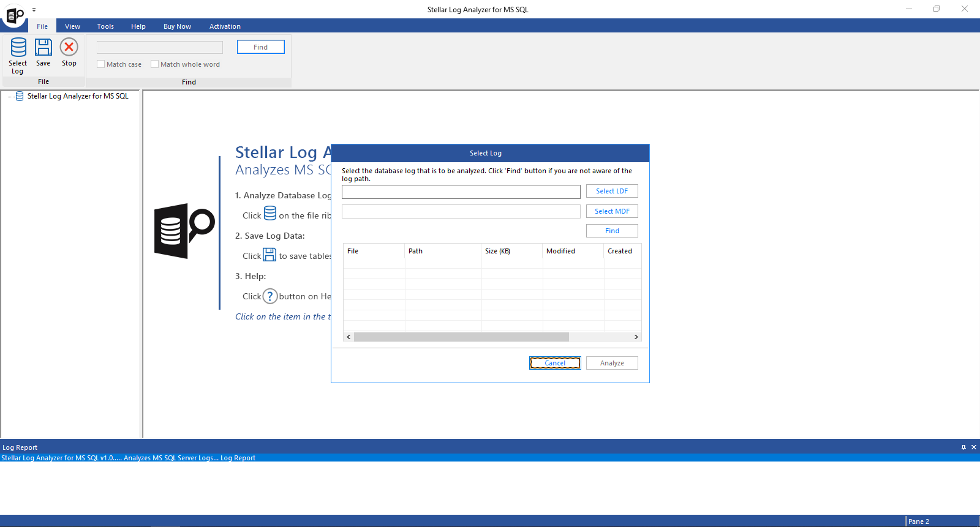Click the Save floppy disk icon
This screenshot has height=527, width=980.
coord(43,48)
